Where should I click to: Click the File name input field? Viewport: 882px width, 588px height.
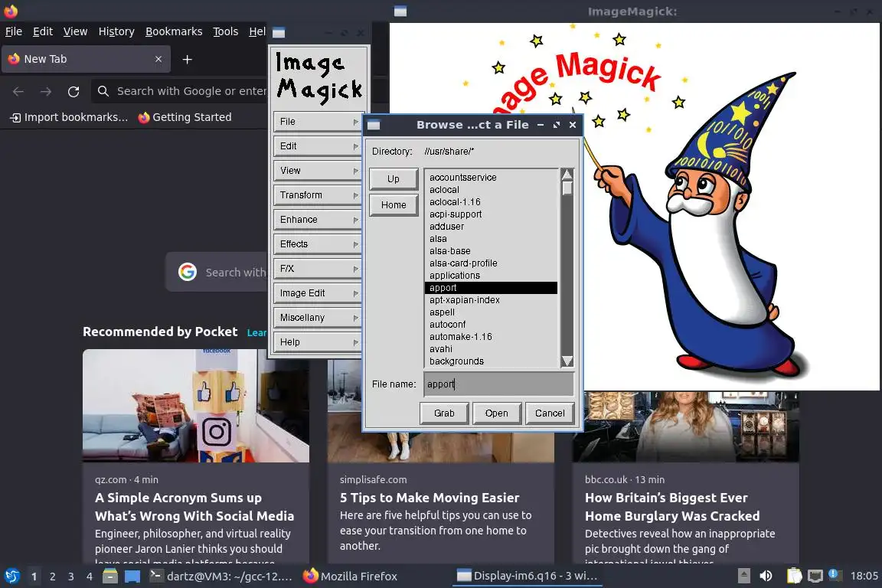(x=499, y=384)
